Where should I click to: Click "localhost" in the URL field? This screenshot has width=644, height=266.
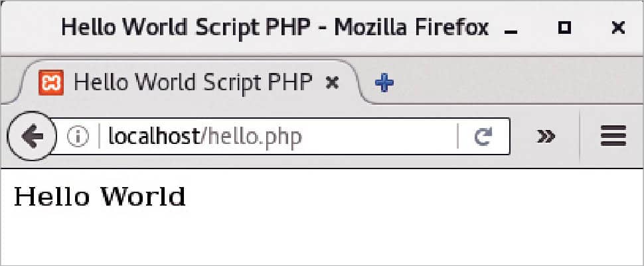pos(153,137)
